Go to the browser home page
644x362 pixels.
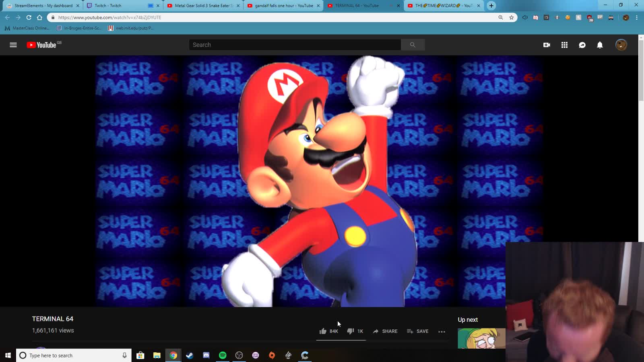coord(39,17)
